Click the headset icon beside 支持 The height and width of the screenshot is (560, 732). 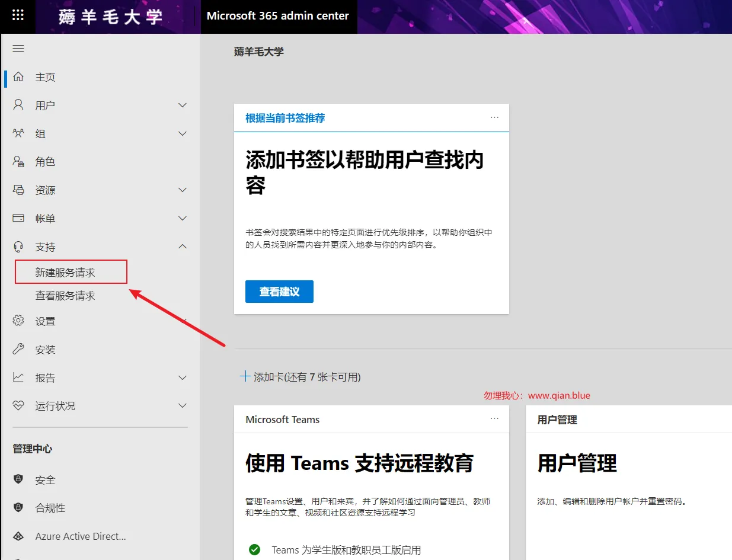[18, 247]
